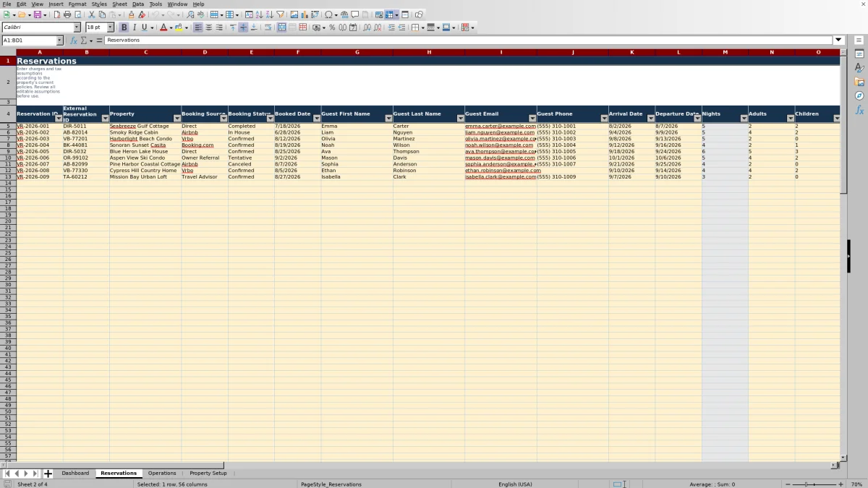Open the Format menu
This screenshot has height=488, width=868.
point(77,4)
